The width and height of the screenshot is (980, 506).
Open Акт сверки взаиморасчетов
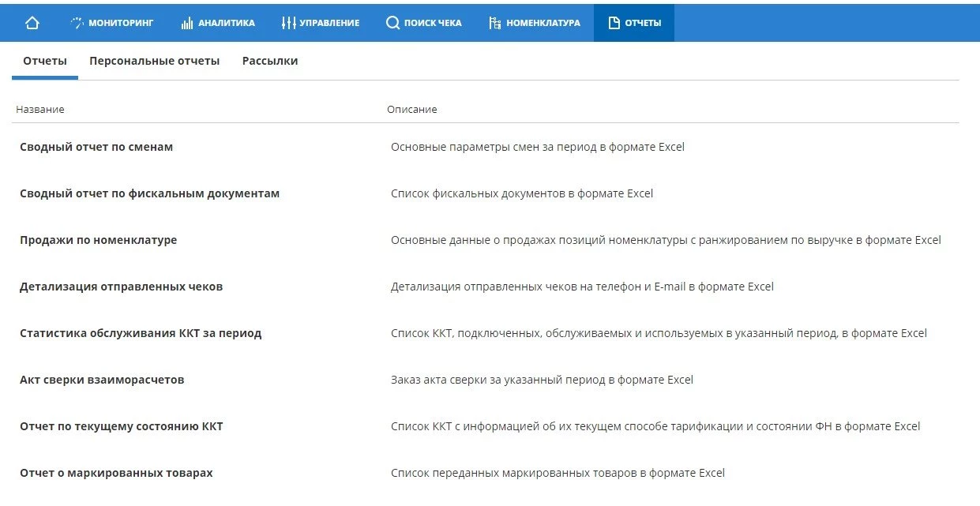tap(102, 380)
